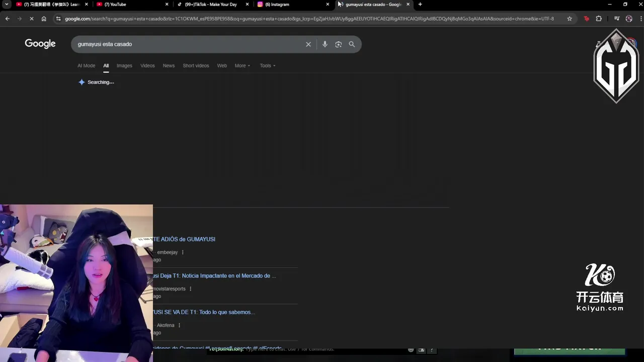The height and width of the screenshot is (362, 644).
Task: Start voice search with the microphone icon
Action: pos(325,44)
